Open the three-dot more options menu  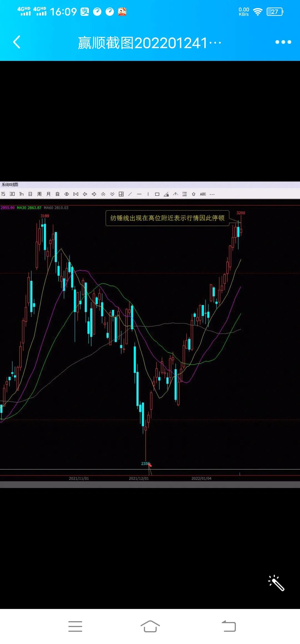click(283, 42)
